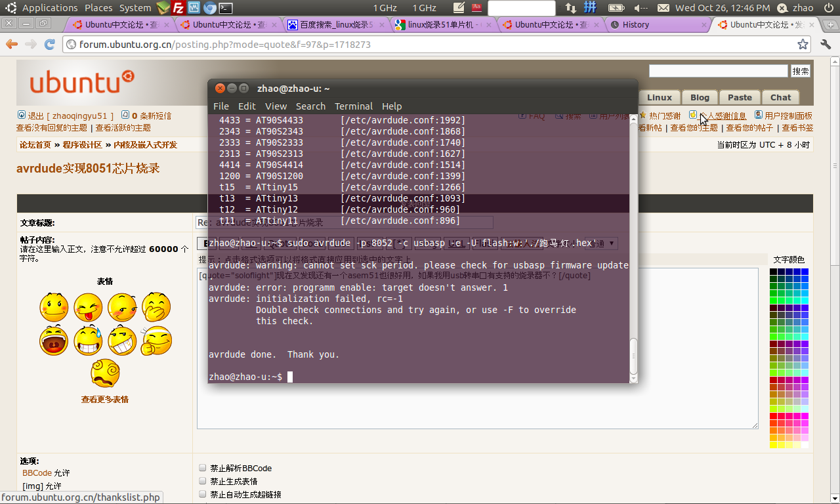Click 退出 logout link
The height and width of the screenshot is (504, 840).
pyautogui.click(x=35, y=116)
